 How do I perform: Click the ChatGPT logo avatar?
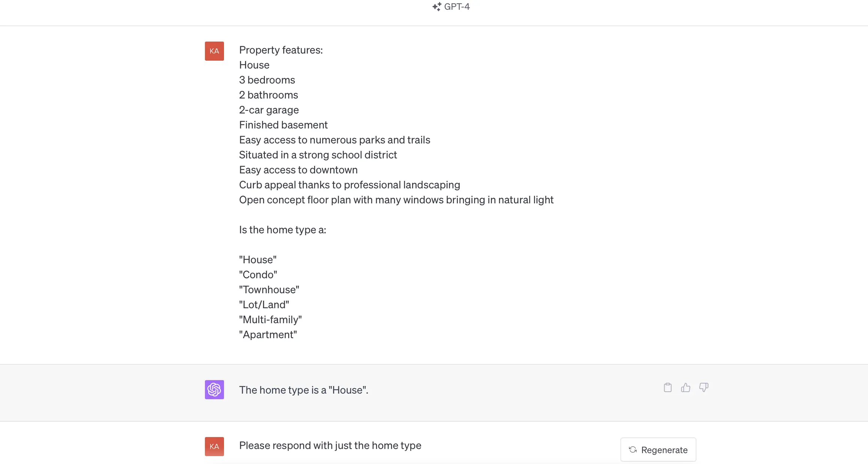(214, 389)
